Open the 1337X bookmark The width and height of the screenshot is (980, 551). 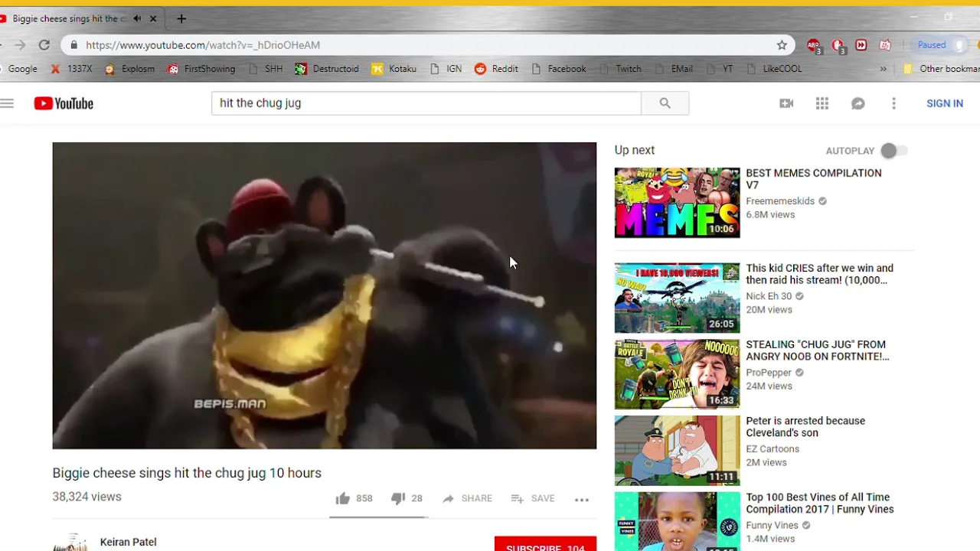pyautogui.click(x=71, y=69)
